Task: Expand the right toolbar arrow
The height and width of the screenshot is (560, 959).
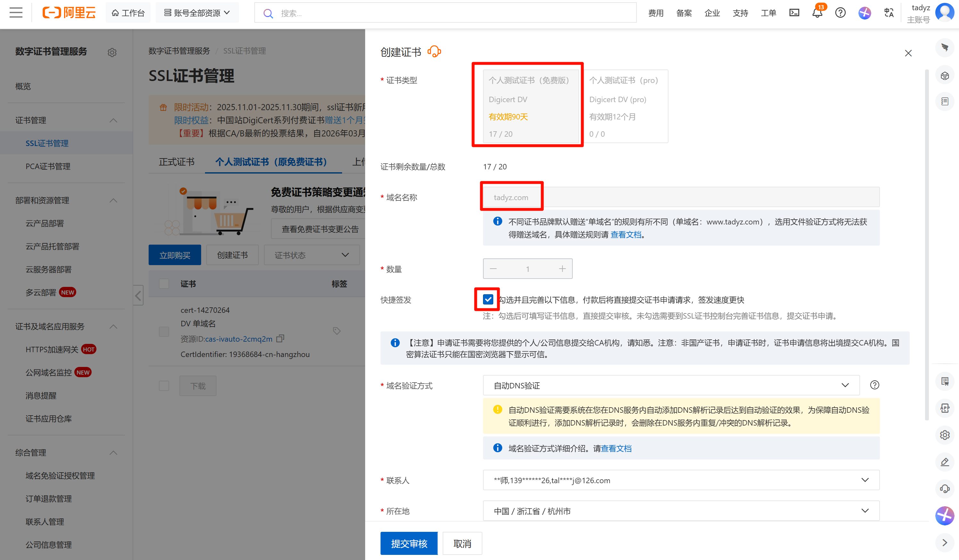Action: [945, 542]
